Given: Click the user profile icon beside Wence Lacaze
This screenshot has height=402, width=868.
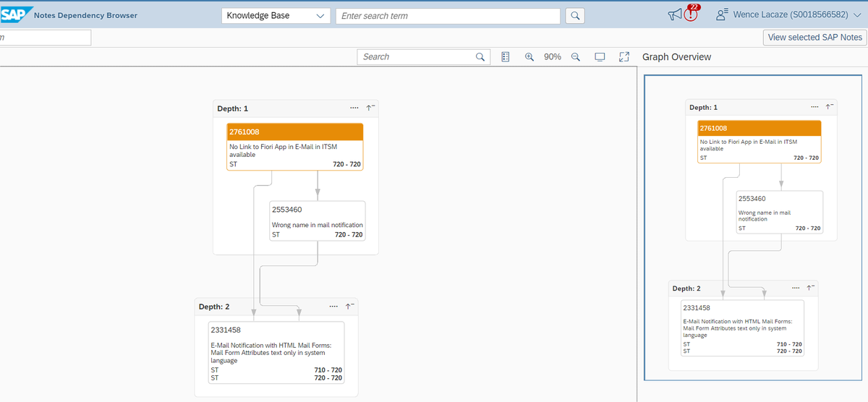Looking at the screenshot, I should click(720, 15).
